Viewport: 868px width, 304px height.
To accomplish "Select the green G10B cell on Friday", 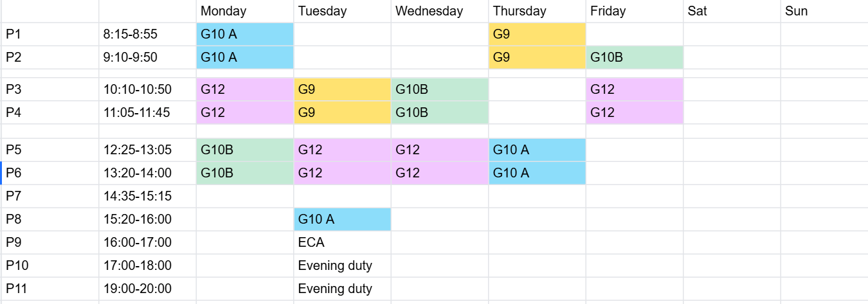I will click(x=634, y=57).
